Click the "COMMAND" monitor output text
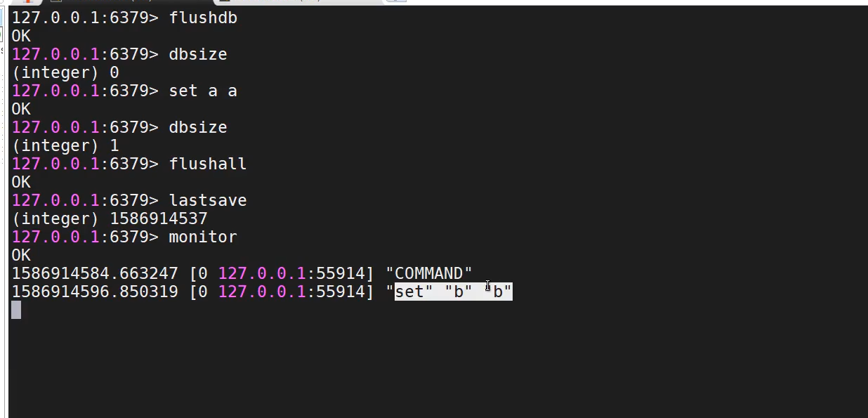868x418 pixels. pyautogui.click(x=429, y=273)
